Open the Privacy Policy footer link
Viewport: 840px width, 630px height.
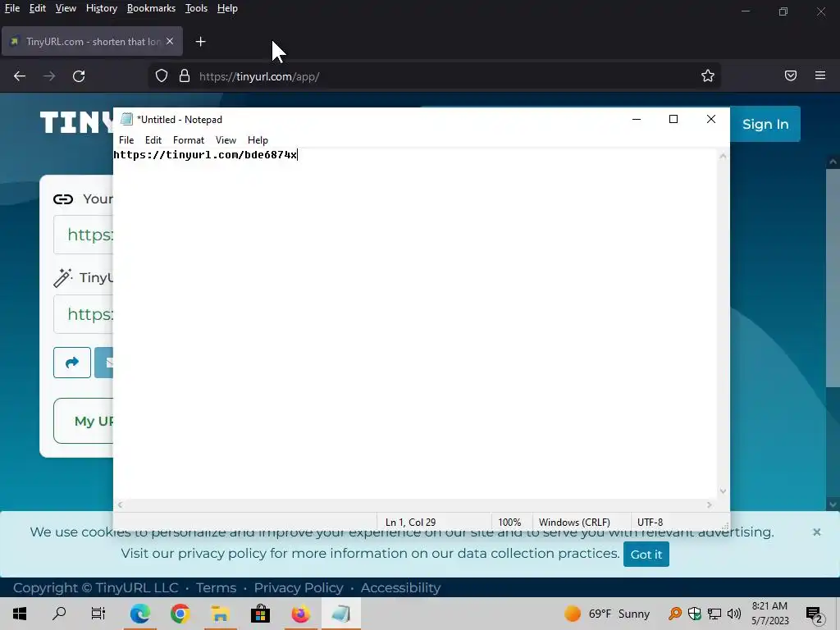tap(299, 587)
